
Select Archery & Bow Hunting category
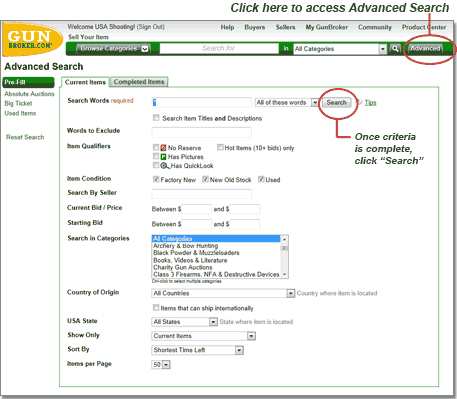(216, 246)
